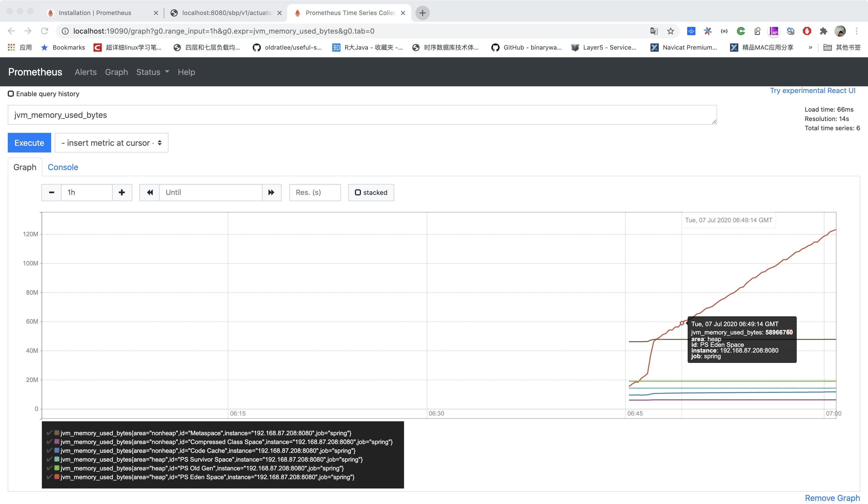Click the rewind end-time double-arrow button
This screenshot has height=504, width=868.
[x=150, y=192]
